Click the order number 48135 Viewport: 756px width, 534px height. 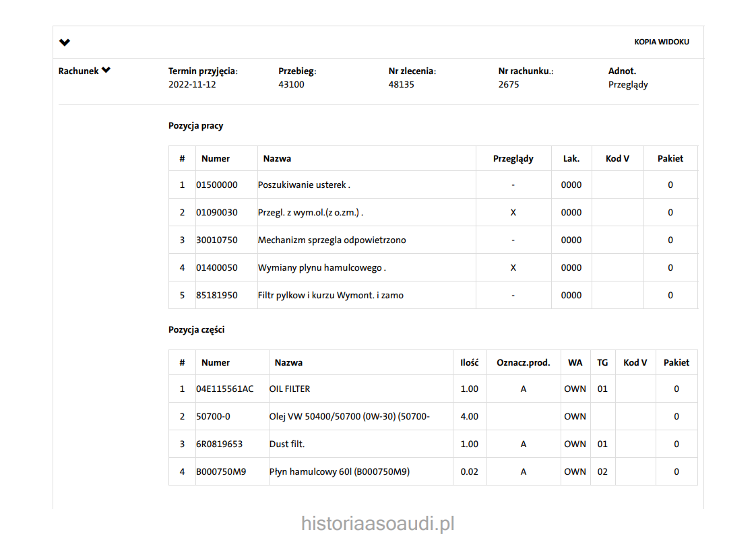pyautogui.click(x=401, y=85)
